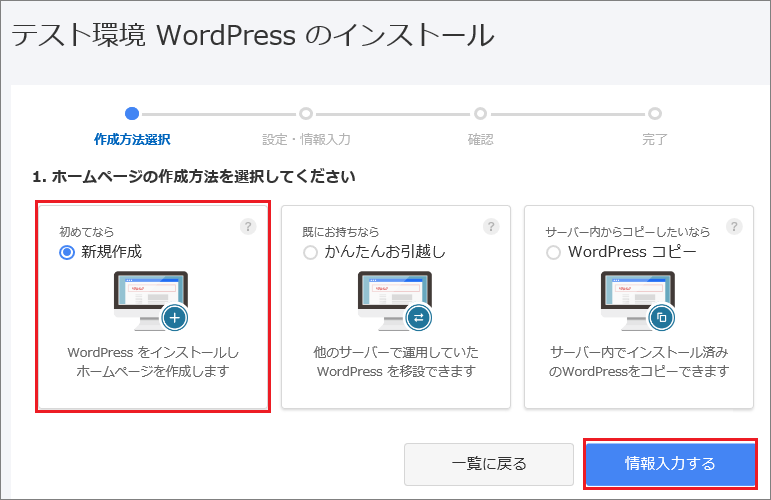771x500 pixels.
Task: Click the step circle above 設定・情報入力
Action: 306,114
